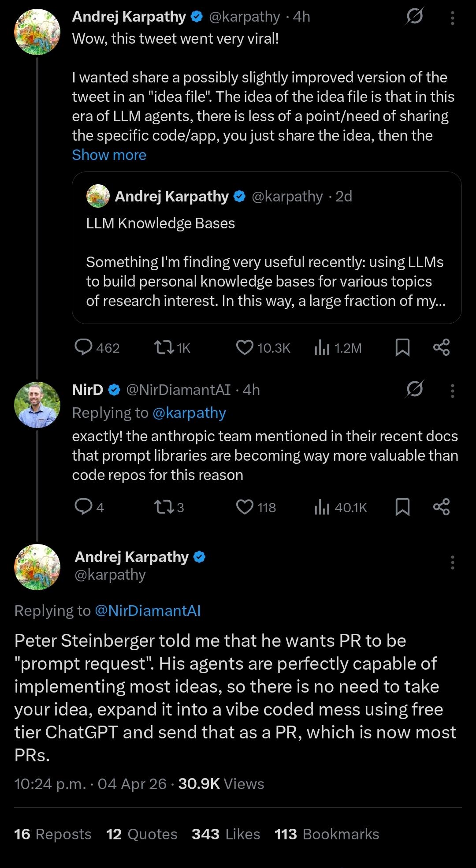
Task: Reply to NirD's tweet via comment icon
Action: 83,507
